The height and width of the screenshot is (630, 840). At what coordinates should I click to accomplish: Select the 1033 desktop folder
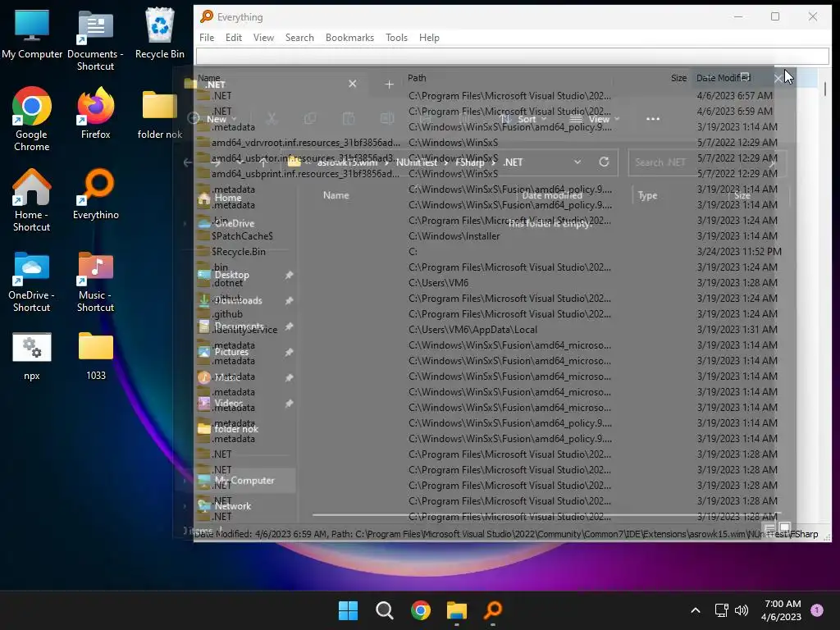pyautogui.click(x=95, y=356)
